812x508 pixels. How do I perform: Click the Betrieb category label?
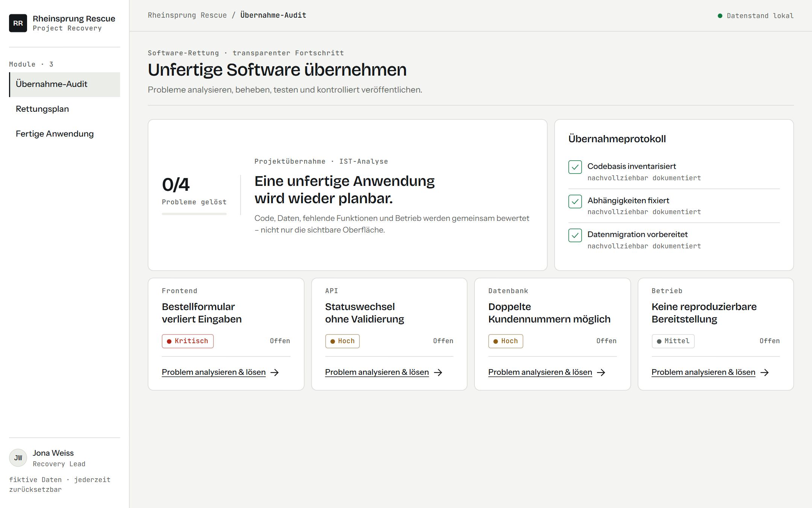[667, 291]
